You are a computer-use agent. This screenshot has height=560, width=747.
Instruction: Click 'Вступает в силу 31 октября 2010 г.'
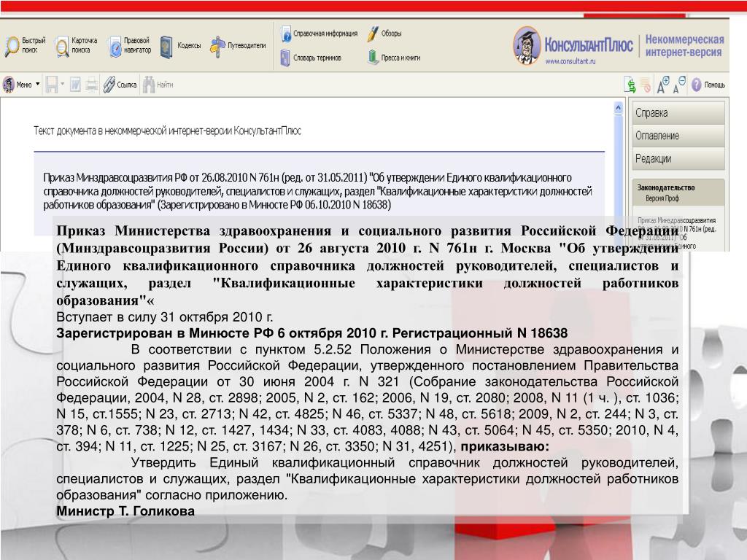pos(164,317)
